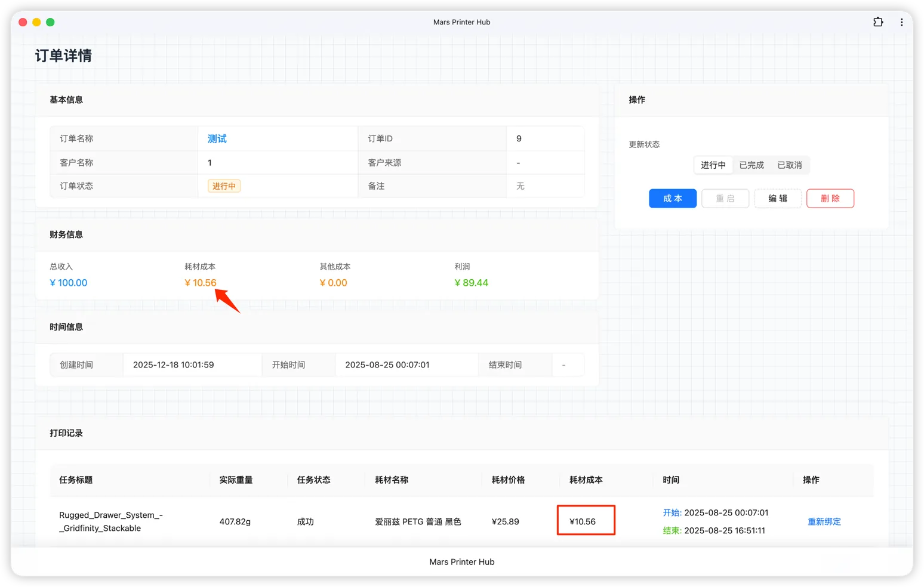Click the 耗材名称 cell 爱丽兹 PETG 普通 黑色

coord(417,521)
